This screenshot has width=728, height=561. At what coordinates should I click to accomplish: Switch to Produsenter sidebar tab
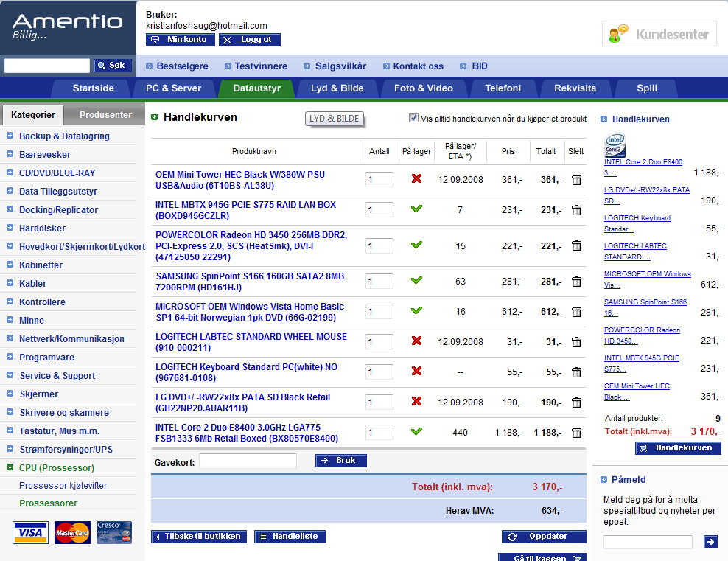pos(105,115)
